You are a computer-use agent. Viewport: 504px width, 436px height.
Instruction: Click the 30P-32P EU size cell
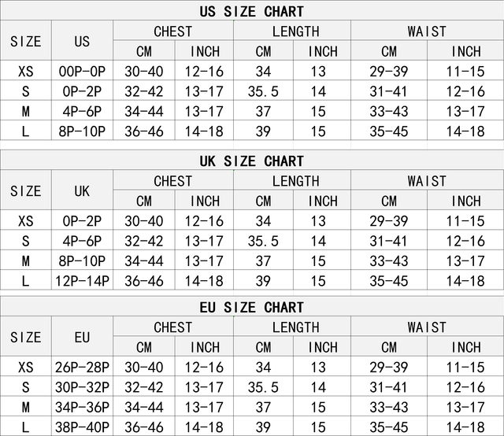click(x=82, y=387)
